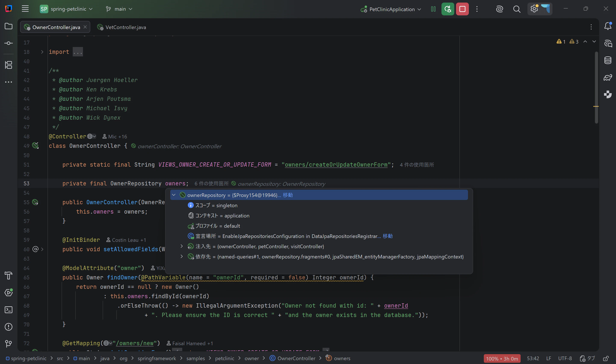Close the OwnerController.java tab
The width and height of the screenshot is (616, 364).
[x=85, y=27]
